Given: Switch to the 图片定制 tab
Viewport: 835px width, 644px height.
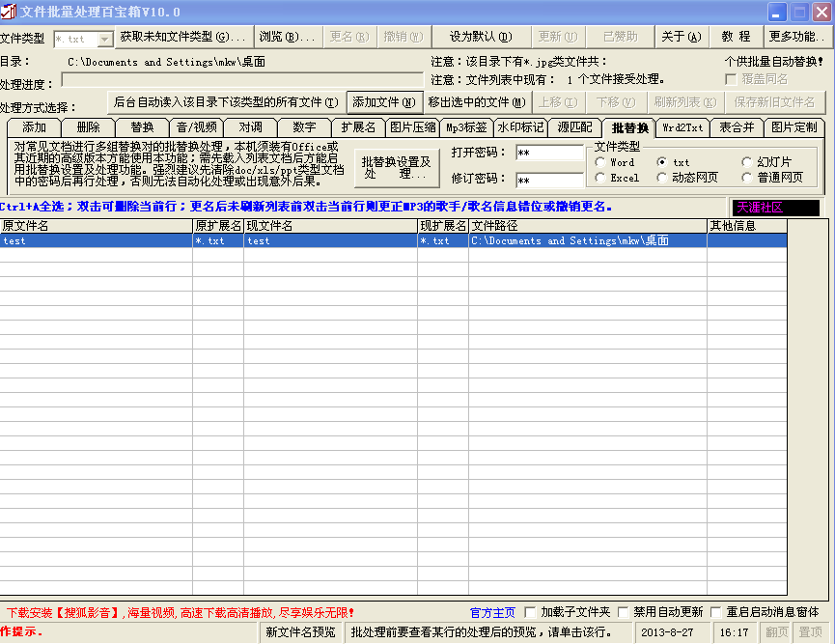Looking at the screenshot, I should coord(794,127).
